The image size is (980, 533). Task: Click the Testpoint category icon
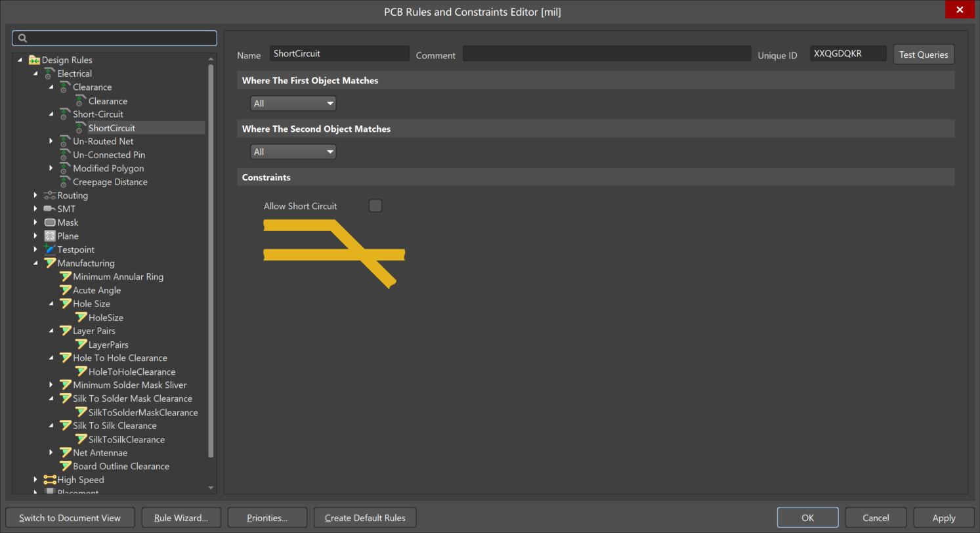click(x=50, y=249)
